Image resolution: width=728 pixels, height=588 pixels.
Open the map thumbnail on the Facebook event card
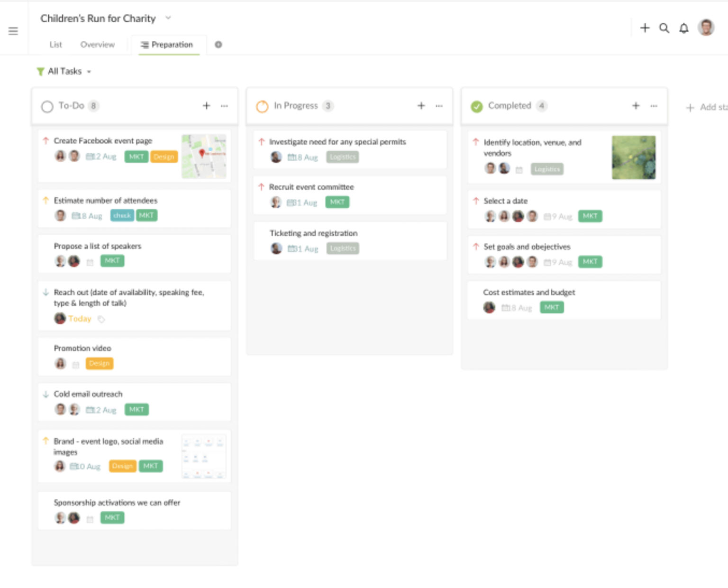click(x=203, y=156)
